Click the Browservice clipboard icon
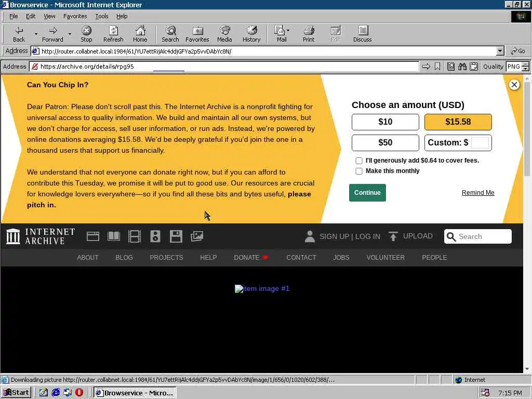Image resolution: width=532 pixels, height=399 pixels. pos(474,66)
